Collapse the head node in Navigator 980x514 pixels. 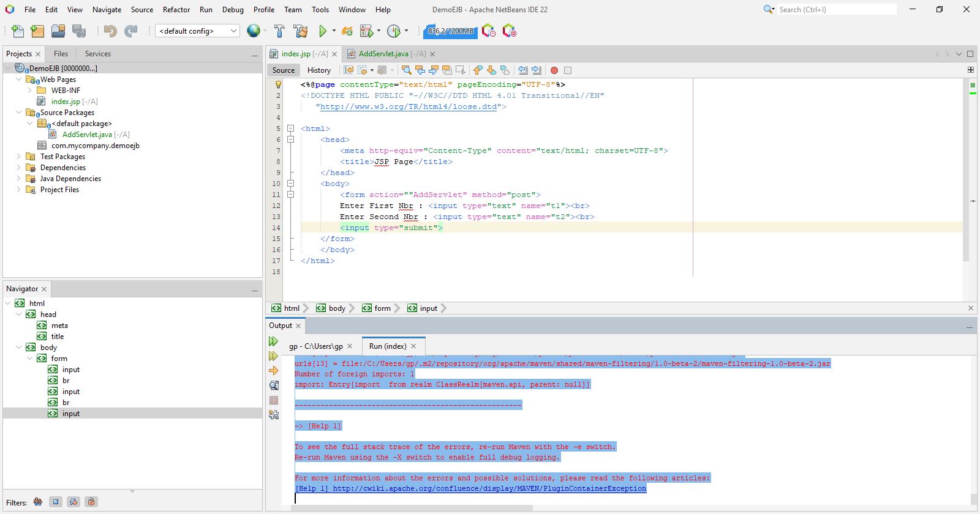point(19,315)
